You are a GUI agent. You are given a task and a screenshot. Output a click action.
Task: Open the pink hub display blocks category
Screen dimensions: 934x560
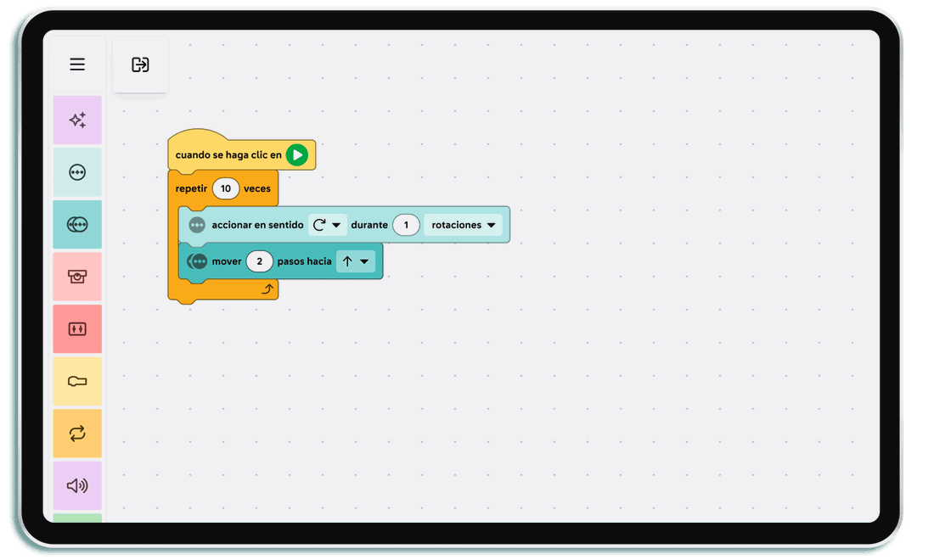(77, 277)
